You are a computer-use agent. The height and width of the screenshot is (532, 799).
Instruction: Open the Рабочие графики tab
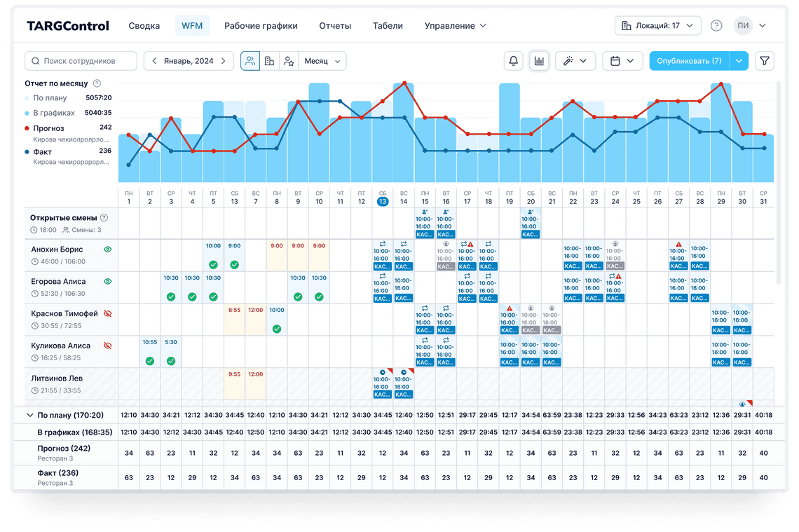coord(261,26)
